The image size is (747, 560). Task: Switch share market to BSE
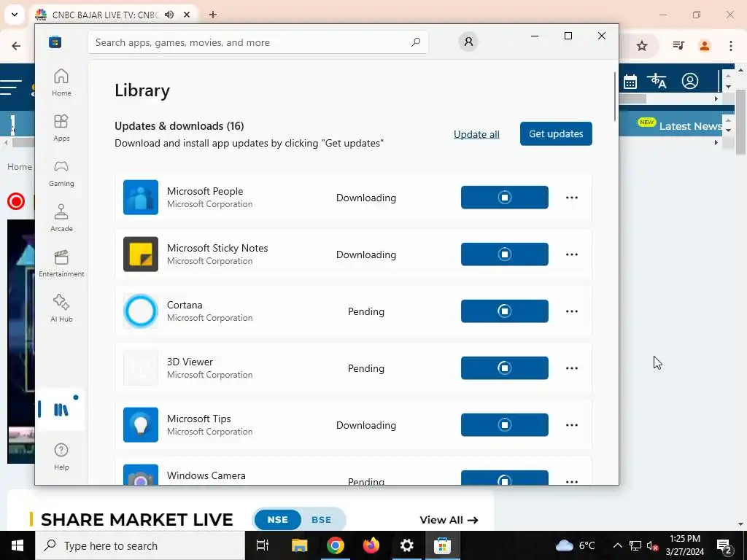(x=322, y=519)
